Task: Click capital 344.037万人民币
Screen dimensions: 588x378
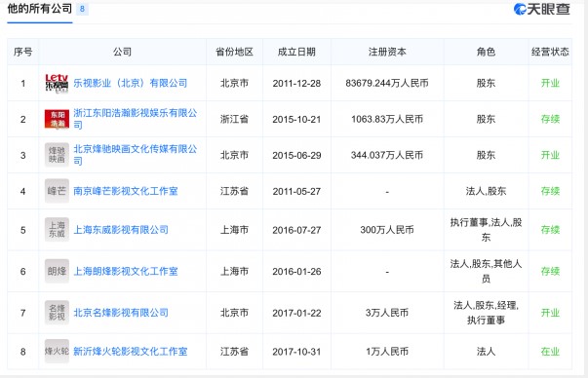Action: (387, 155)
